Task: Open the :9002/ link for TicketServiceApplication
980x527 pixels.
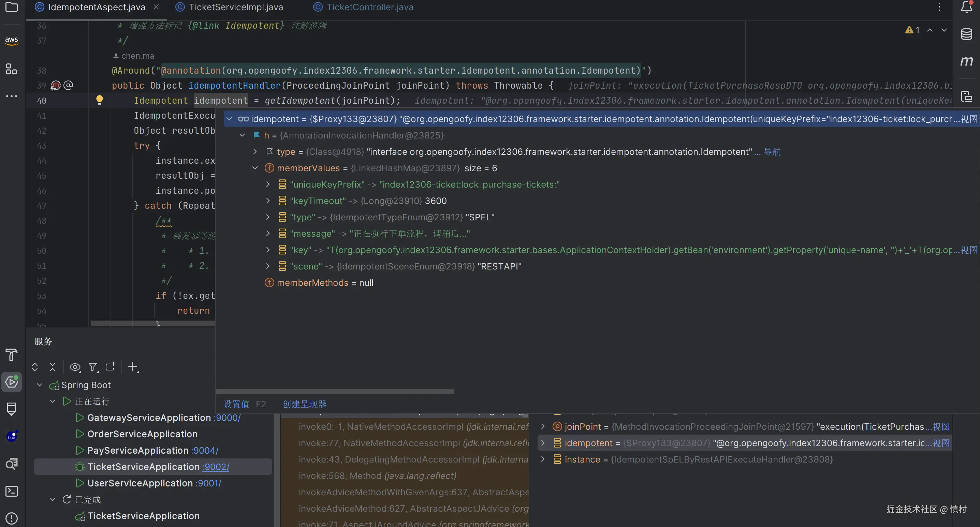Action: [x=215, y=467]
